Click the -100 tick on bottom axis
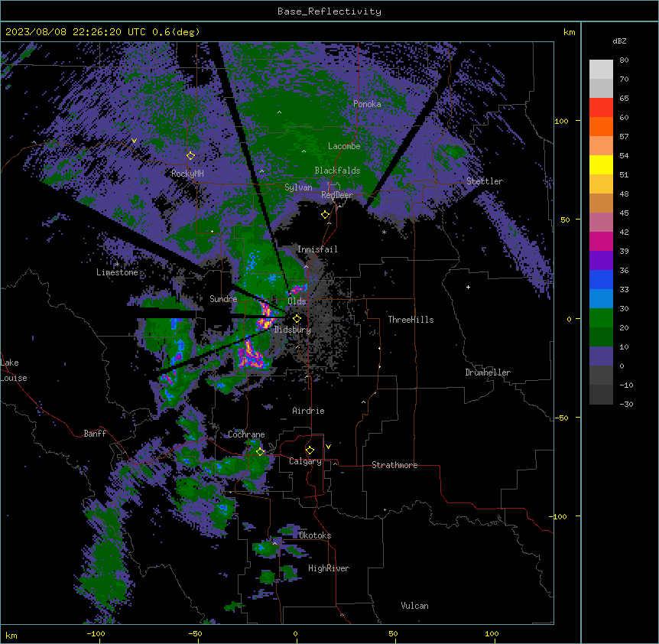 point(96,633)
